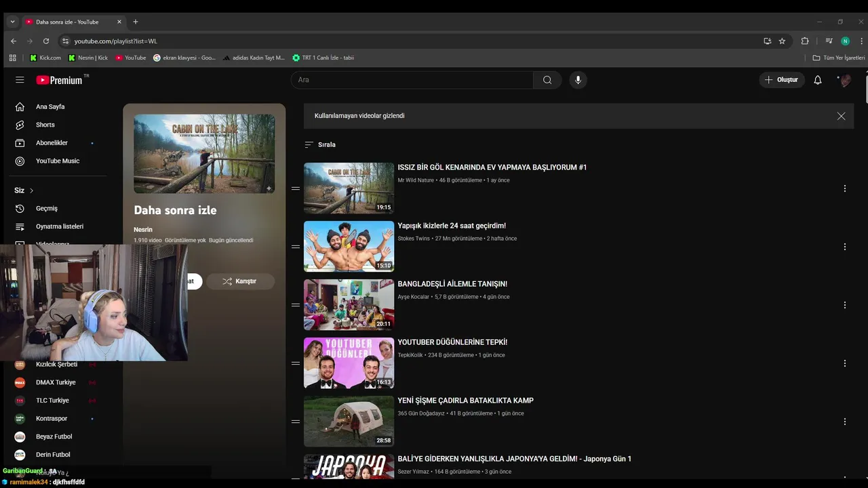Image resolution: width=868 pixels, height=488 pixels.
Task: Open options for ISSIZ BİR GÖL video
Action: (x=845, y=188)
